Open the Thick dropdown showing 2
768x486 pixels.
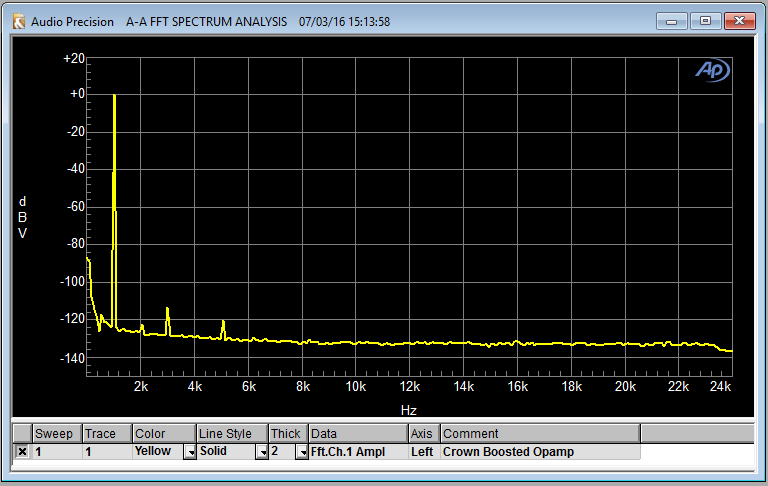[302, 452]
